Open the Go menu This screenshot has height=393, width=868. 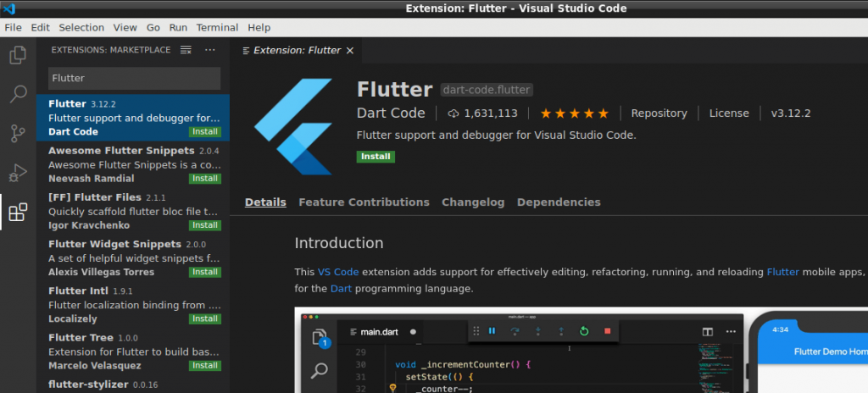click(x=153, y=27)
